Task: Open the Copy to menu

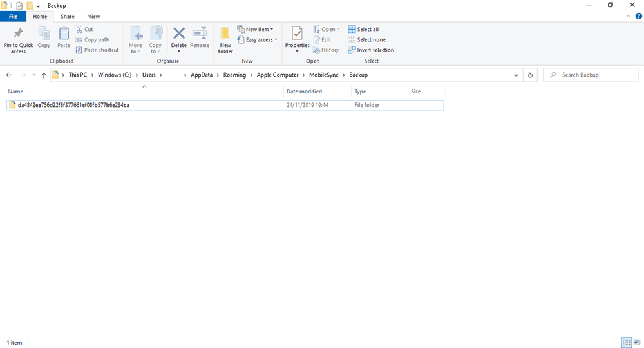Action: pyautogui.click(x=155, y=40)
